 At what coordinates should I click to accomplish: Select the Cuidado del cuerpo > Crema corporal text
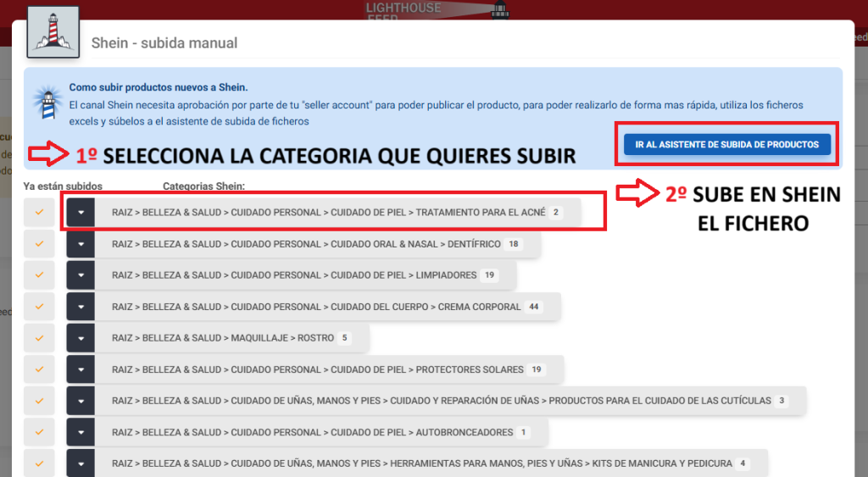coord(316,307)
